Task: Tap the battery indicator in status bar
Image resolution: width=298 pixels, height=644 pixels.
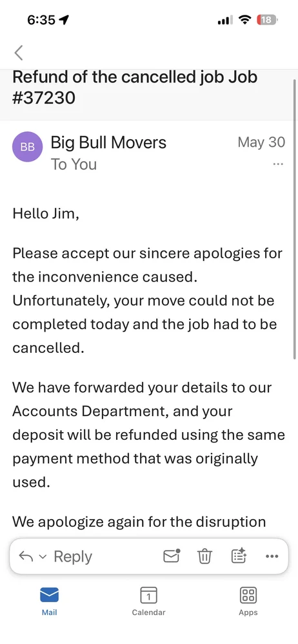Action: pyautogui.click(x=266, y=19)
